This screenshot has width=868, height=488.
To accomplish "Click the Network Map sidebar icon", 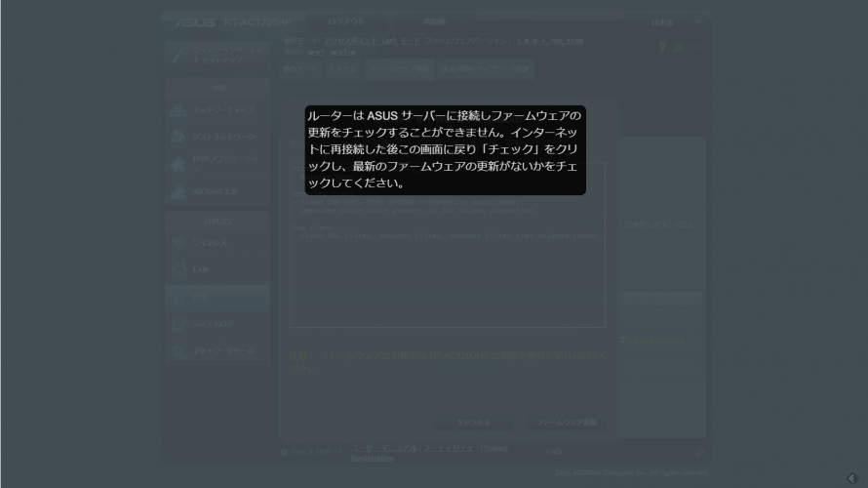I will tap(178, 110).
